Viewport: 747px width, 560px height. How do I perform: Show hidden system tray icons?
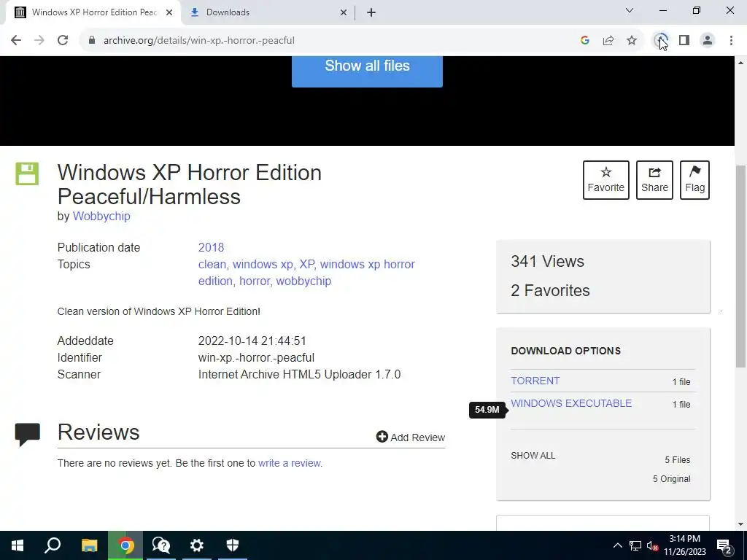617,545
